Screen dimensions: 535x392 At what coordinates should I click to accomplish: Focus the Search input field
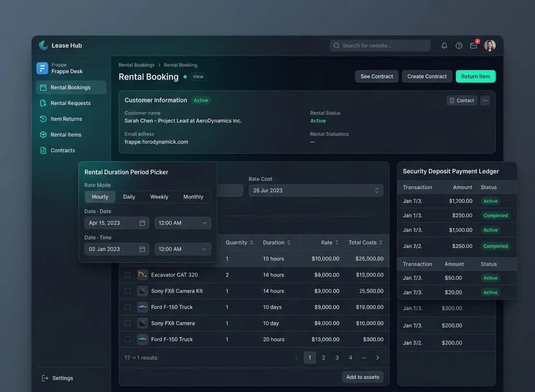pyautogui.click(x=380, y=45)
